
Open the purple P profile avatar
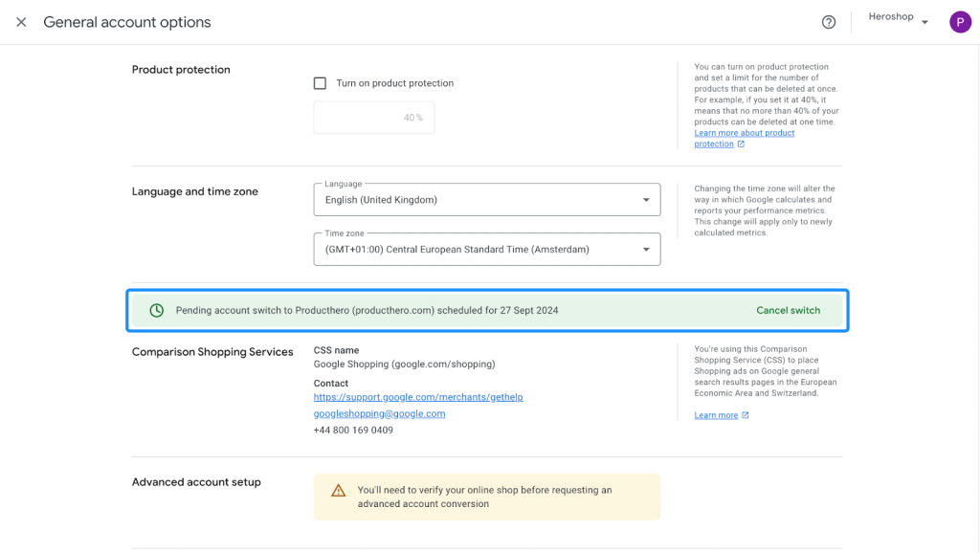(960, 23)
